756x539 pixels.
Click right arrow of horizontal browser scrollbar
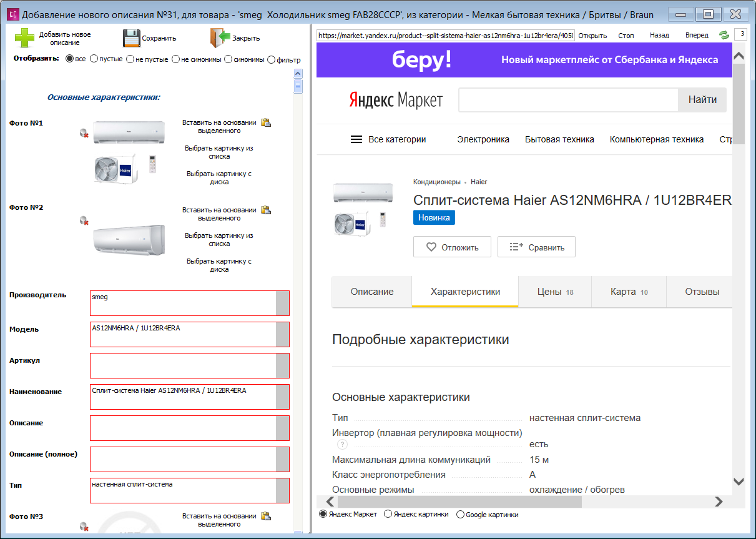point(719,502)
